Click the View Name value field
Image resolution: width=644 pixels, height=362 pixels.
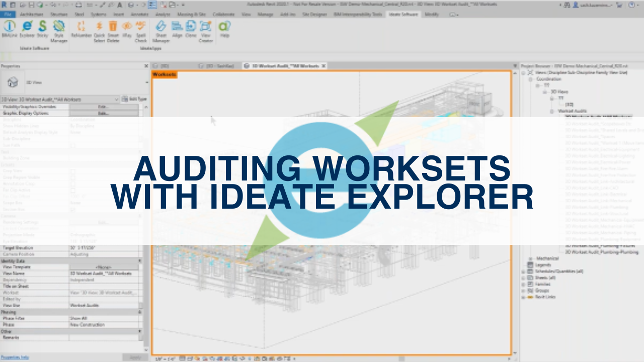coord(104,274)
